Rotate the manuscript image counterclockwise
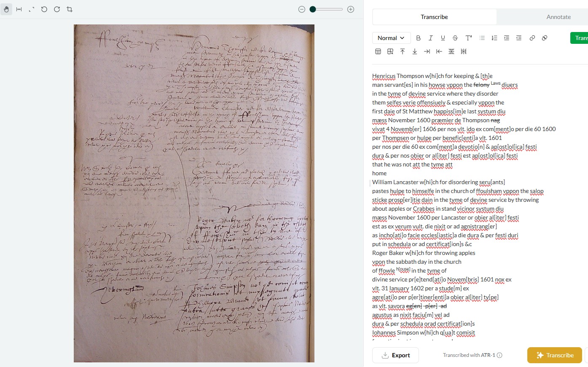The image size is (588, 367). (44, 9)
